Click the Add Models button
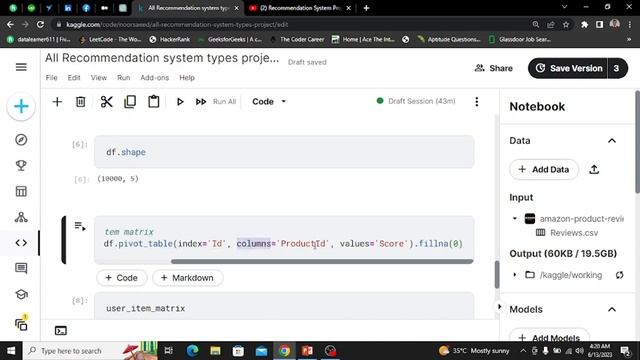 pos(549,338)
